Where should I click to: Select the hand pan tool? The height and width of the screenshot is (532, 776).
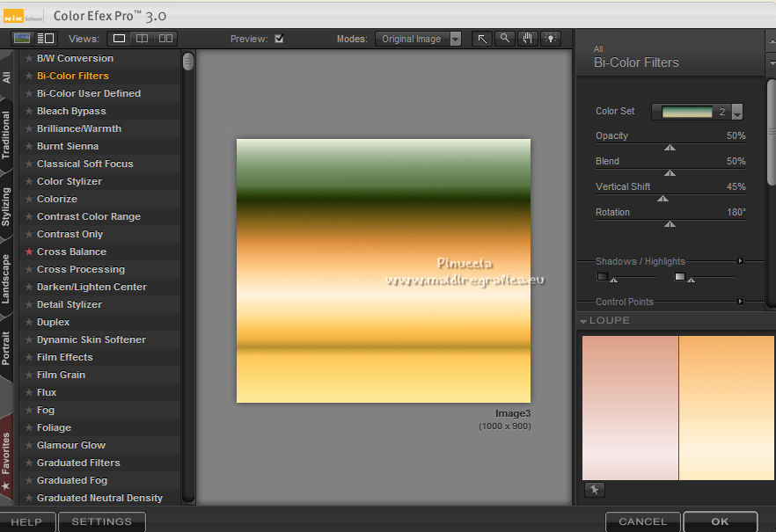(528, 39)
